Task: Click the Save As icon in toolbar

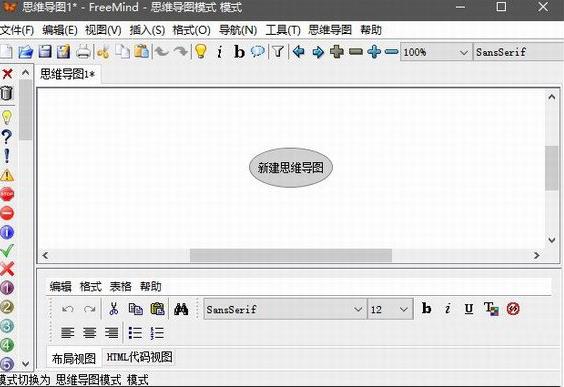Action: [x=64, y=52]
